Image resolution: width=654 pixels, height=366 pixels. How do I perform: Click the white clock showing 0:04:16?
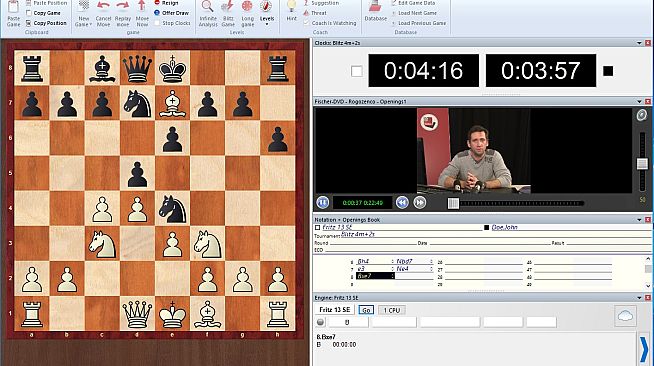tap(423, 70)
